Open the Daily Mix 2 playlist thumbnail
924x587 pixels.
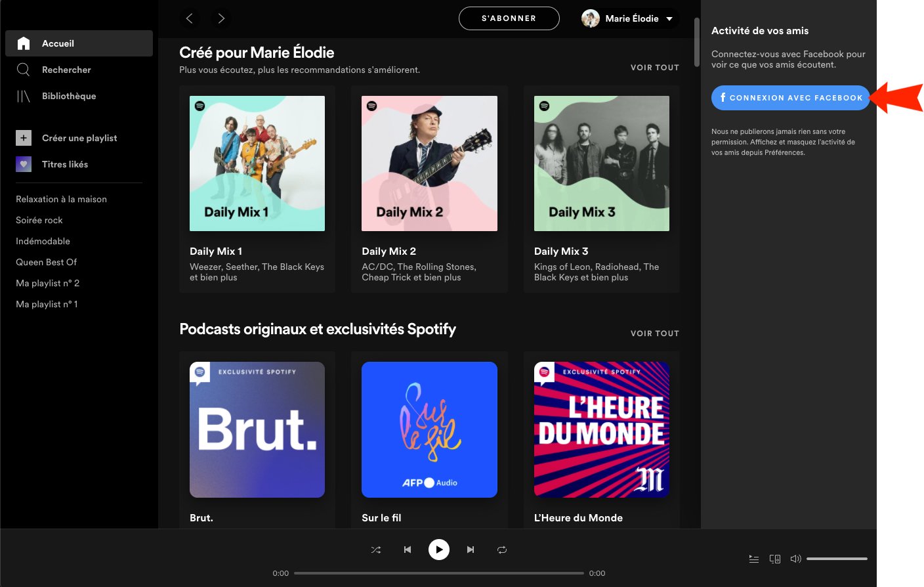pos(429,163)
